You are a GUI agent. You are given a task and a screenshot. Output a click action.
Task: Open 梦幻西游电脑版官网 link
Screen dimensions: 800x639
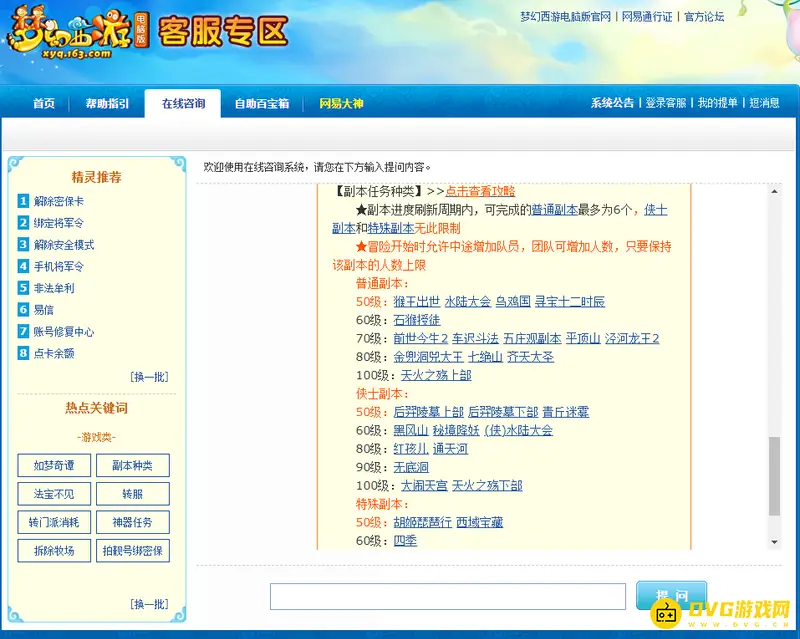565,17
